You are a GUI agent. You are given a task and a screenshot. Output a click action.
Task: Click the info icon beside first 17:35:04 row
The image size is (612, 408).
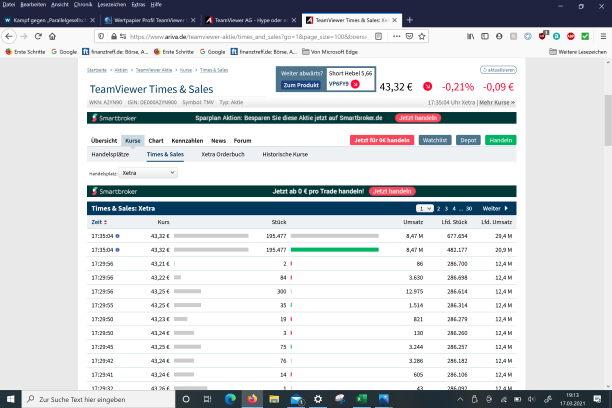[x=117, y=235]
